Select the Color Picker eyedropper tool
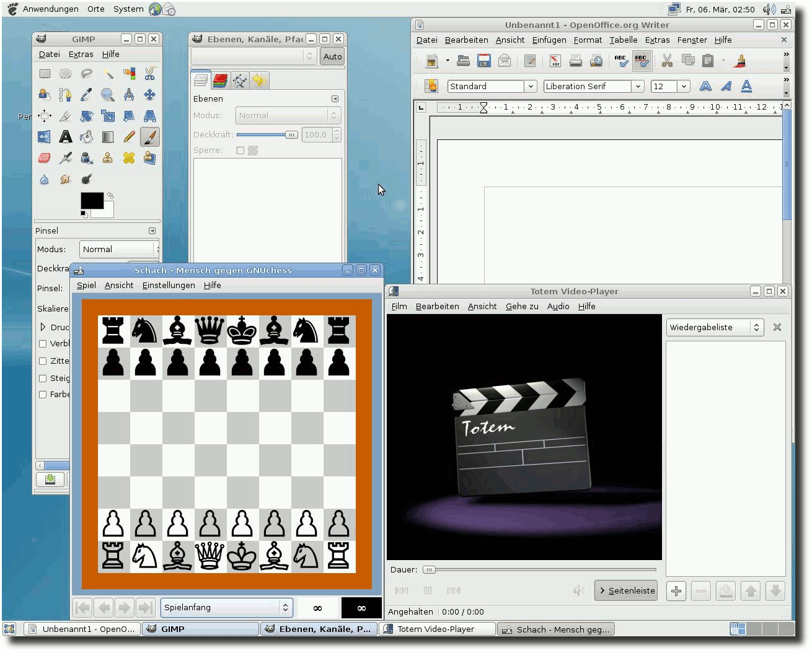This screenshot has width=812, height=653. (86, 95)
